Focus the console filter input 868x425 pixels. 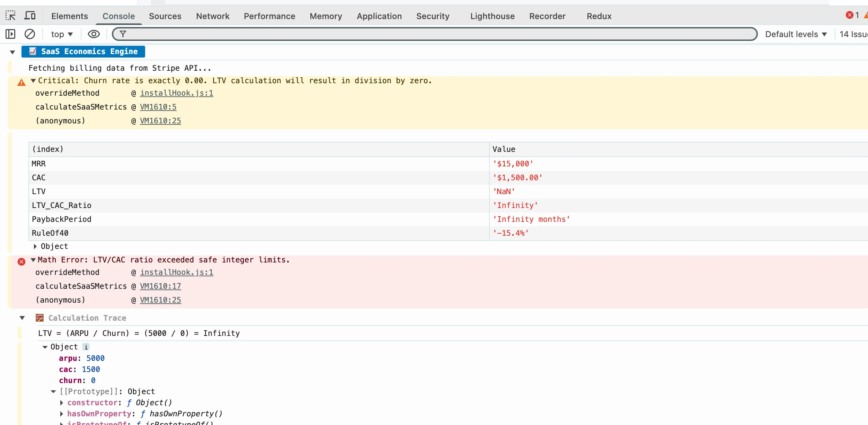tap(435, 34)
